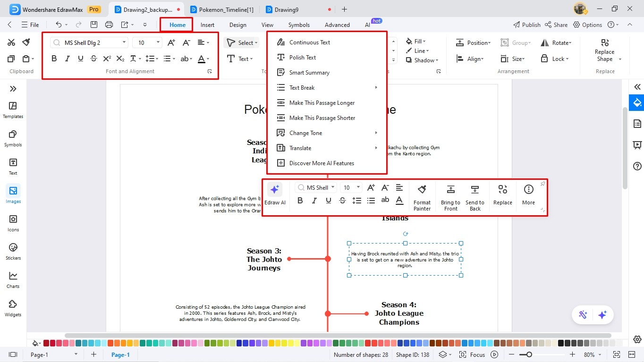Click the selected text box about Brock
Viewport: 644px width, 362px height.
[405, 259]
